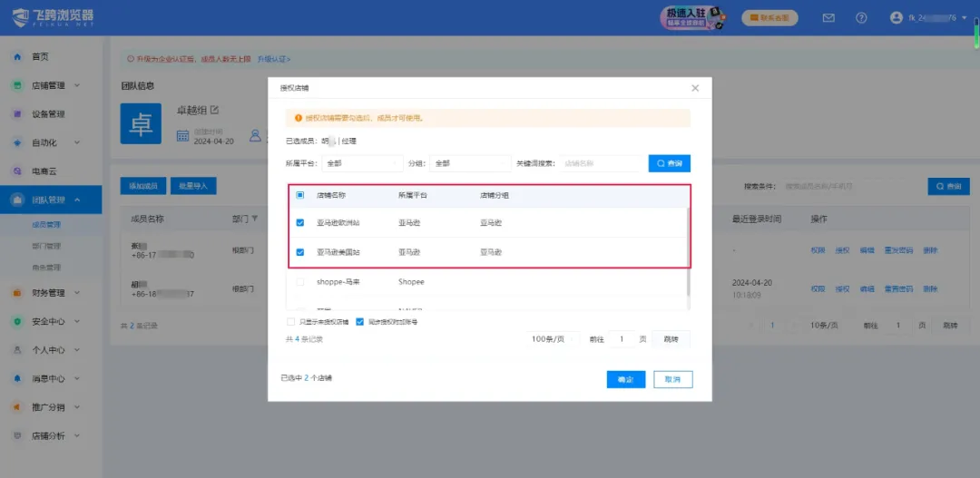Expand the 安全中心 menu
Screen dimensions: 980x478
[x=77, y=321]
